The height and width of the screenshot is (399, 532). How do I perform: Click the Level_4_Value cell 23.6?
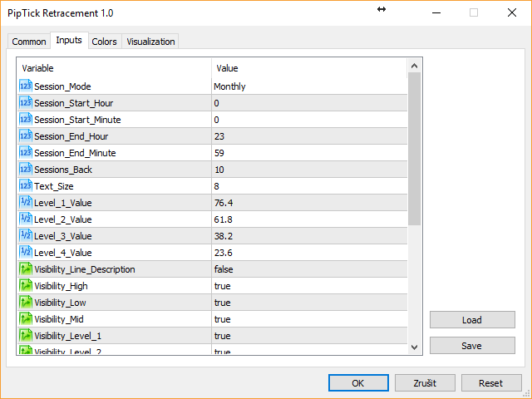tap(224, 253)
